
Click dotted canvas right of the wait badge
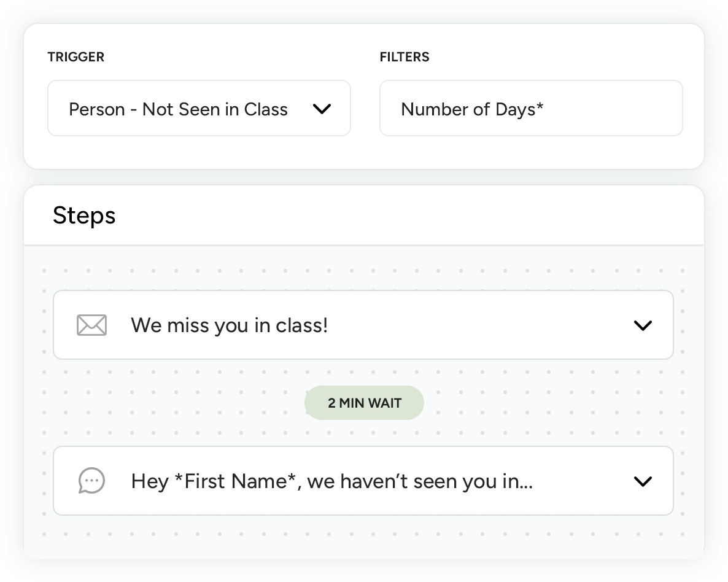click(546, 403)
